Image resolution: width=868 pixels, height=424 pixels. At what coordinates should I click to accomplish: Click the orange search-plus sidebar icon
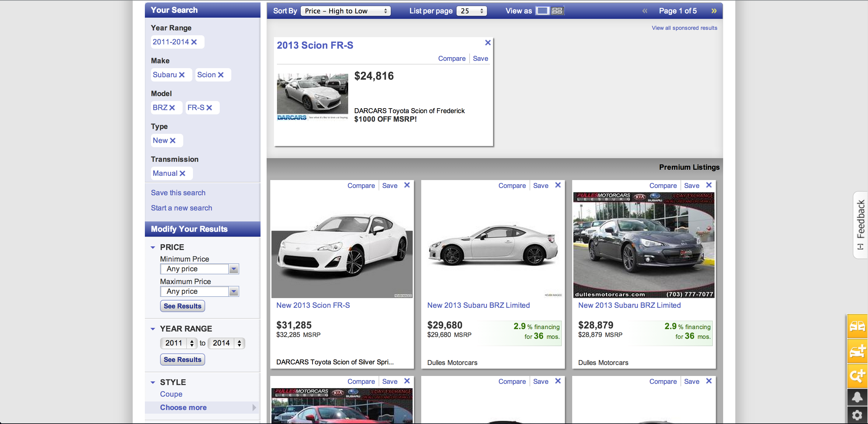point(857,376)
